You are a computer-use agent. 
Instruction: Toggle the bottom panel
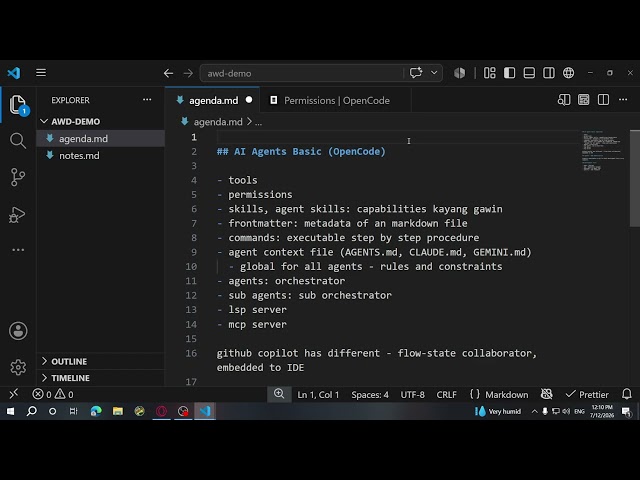(x=529, y=73)
